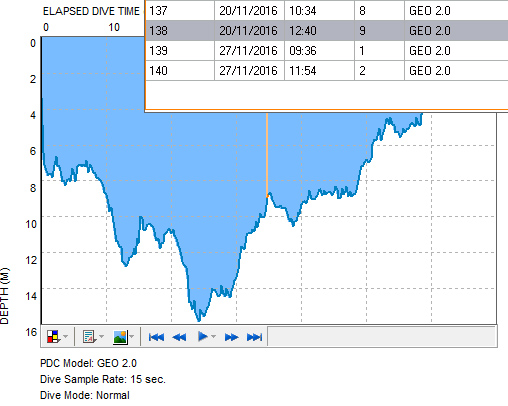Viewport: 508px width, 406px height.
Task: Open the dive notes report icon
Action: pos(89,337)
